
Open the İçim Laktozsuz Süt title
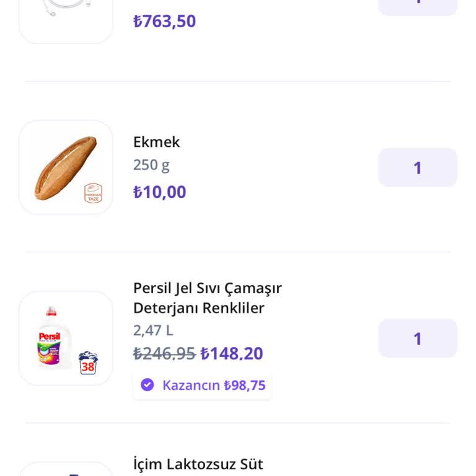[x=198, y=464]
